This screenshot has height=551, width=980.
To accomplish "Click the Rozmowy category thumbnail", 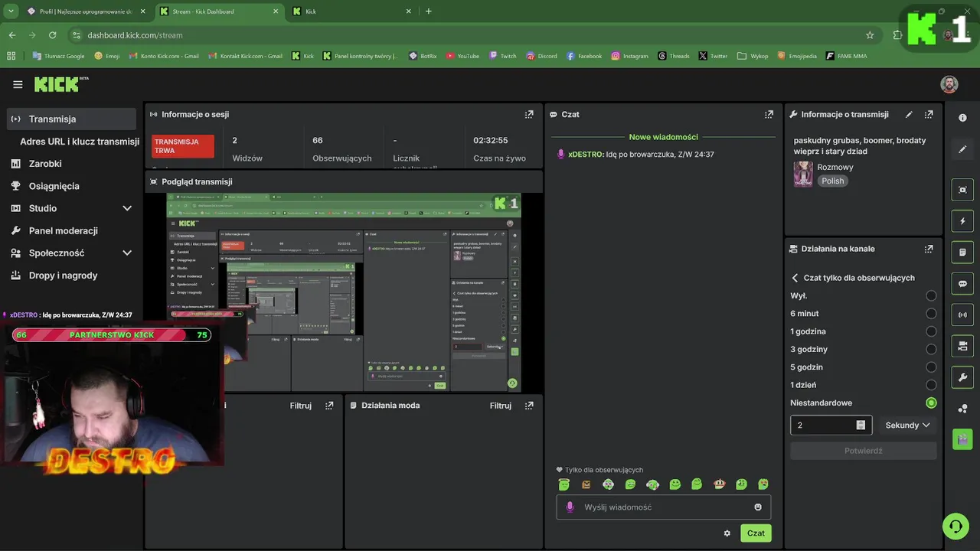I will (803, 174).
